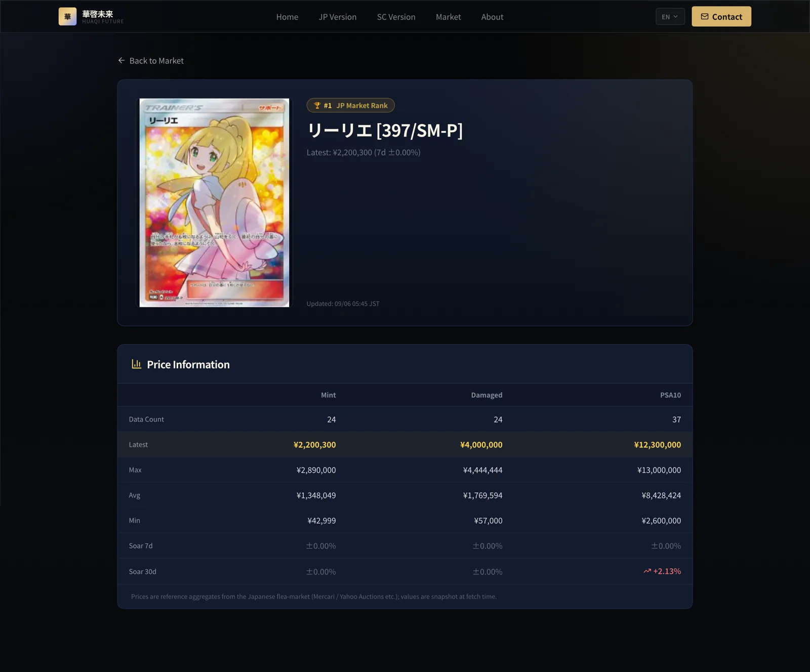Click the Soar 30d row label
Viewport: 810px width, 672px height.
tap(142, 572)
